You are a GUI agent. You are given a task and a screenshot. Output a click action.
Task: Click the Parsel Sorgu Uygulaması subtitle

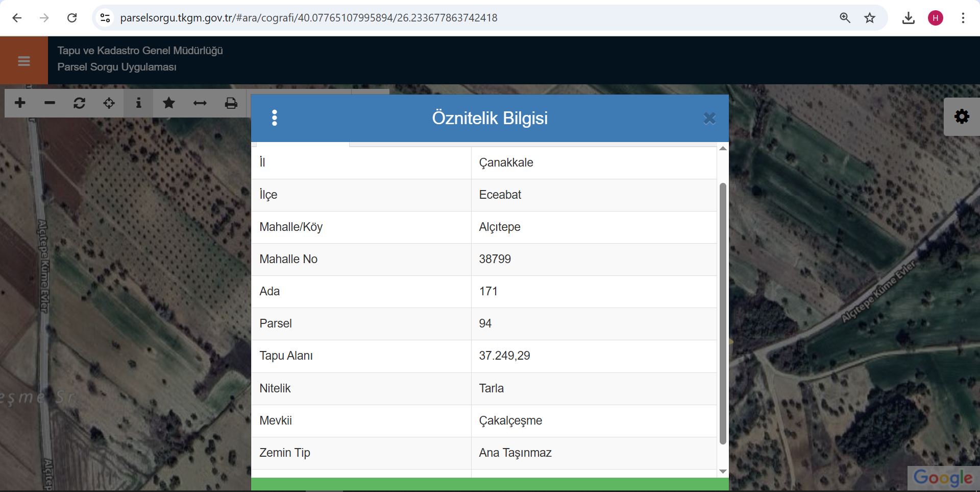117,67
